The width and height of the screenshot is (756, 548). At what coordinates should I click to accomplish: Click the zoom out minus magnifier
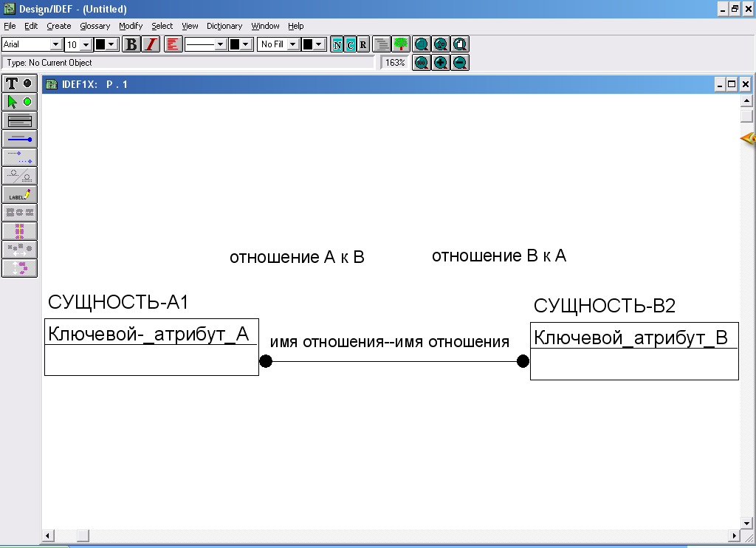point(460,62)
